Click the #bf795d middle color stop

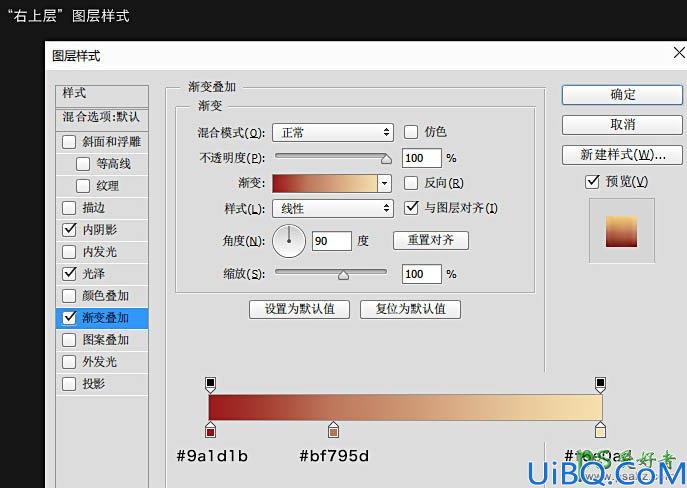[333, 430]
